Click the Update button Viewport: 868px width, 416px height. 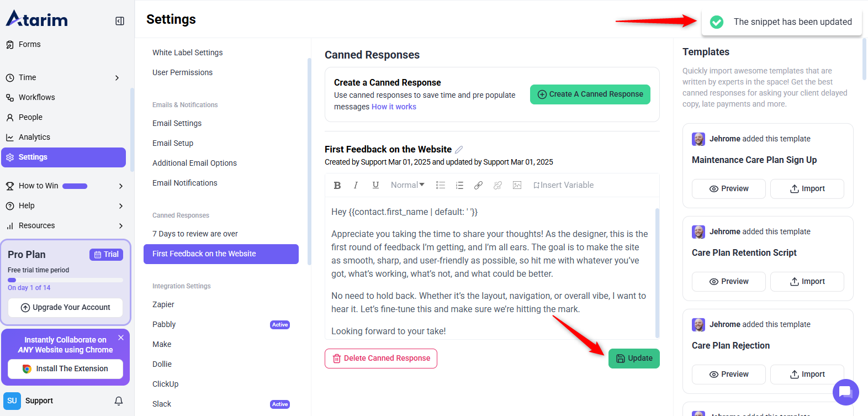634,359
